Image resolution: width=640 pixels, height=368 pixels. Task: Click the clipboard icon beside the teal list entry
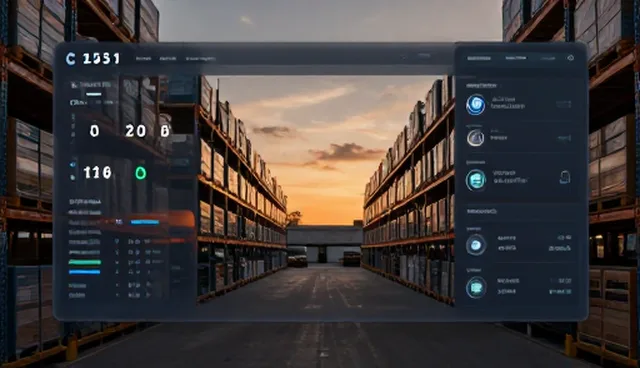click(x=565, y=177)
